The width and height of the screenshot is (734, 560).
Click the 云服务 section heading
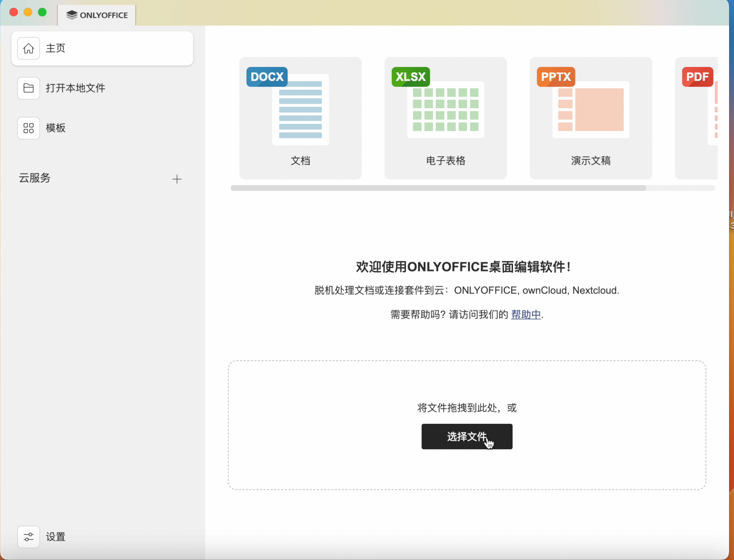pyautogui.click(x=35, y=178)
